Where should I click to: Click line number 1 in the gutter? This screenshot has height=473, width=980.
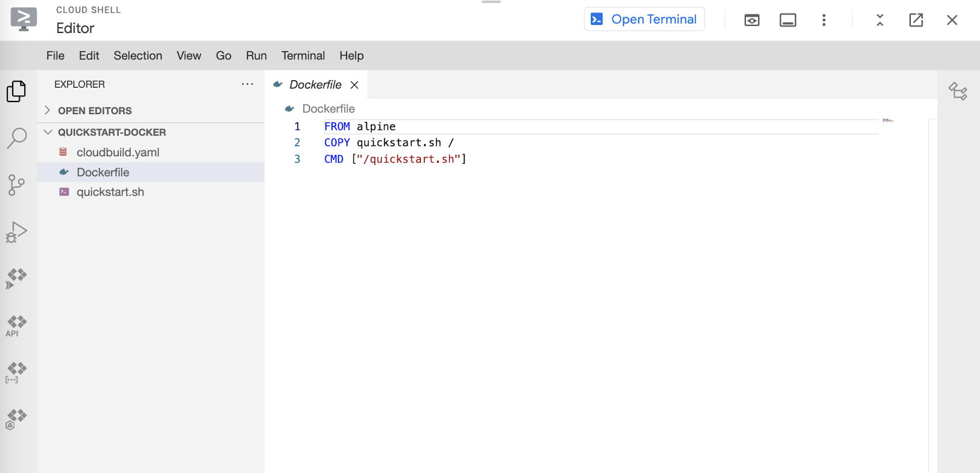tap(297, 126)
